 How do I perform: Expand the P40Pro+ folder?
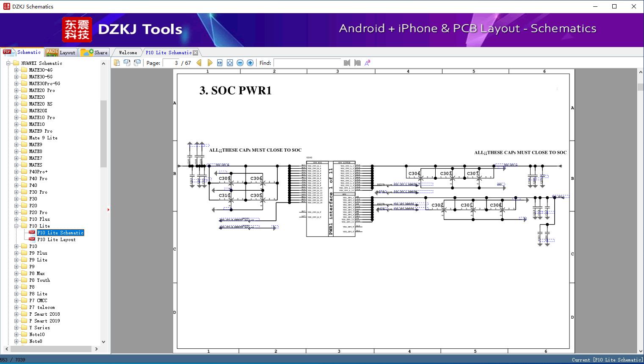click(x=16, y=172)
